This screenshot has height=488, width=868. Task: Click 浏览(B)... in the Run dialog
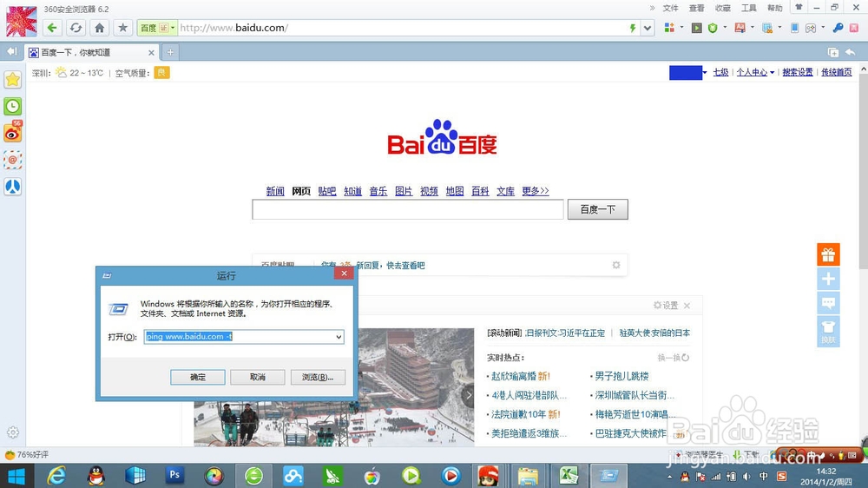318,377
